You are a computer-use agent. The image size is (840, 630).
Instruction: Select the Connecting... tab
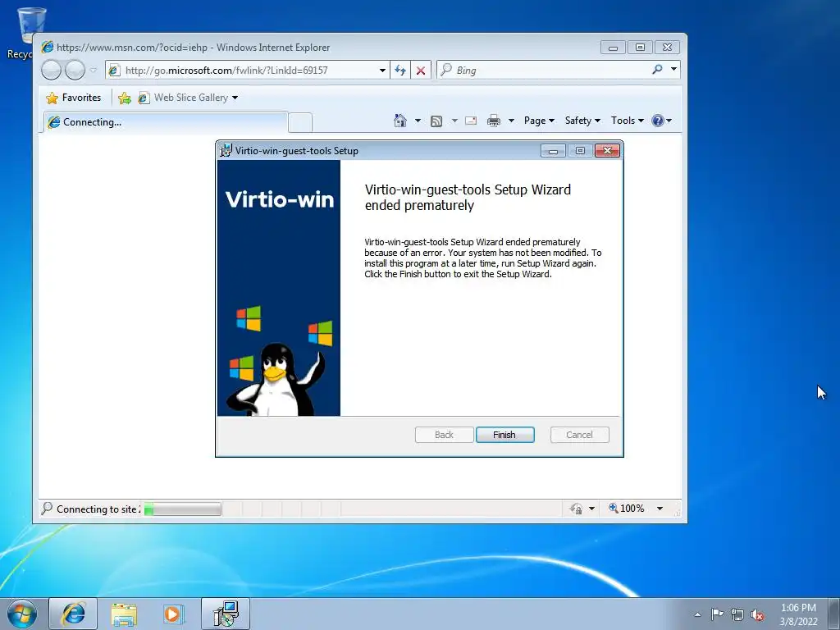tap(165, 122)
